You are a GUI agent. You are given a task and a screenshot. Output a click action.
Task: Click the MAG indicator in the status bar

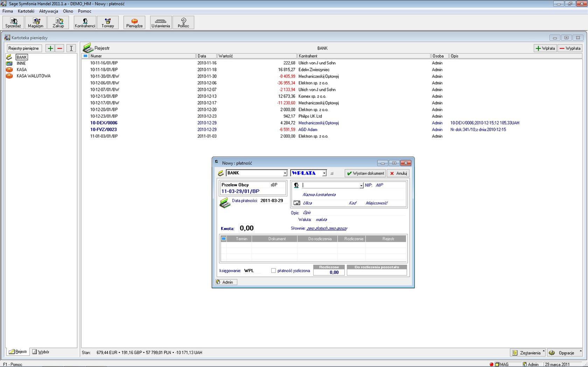[502, 364]
